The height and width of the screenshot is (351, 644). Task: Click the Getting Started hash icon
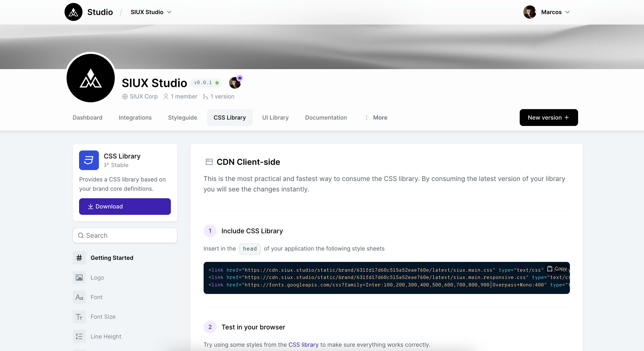[79, 258]
